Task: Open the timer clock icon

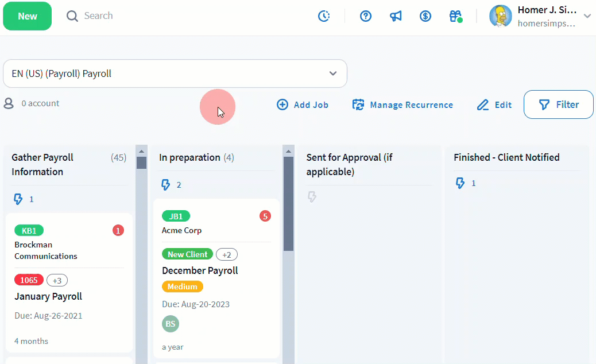Action: click(x=324, y=16)
